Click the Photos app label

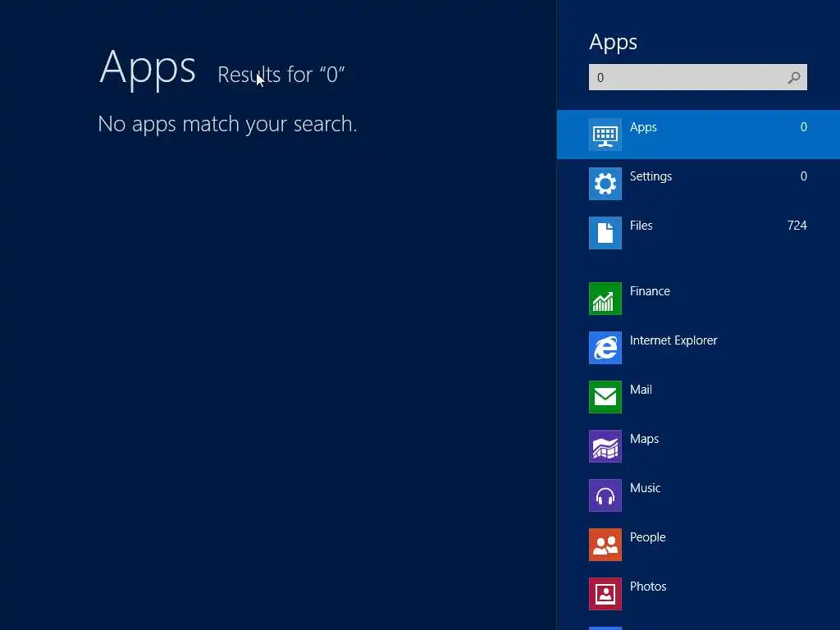click(x=648, y=587)
